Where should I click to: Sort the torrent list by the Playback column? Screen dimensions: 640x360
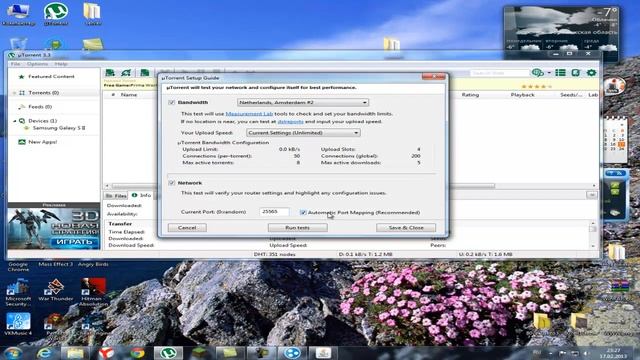[522, 95]
